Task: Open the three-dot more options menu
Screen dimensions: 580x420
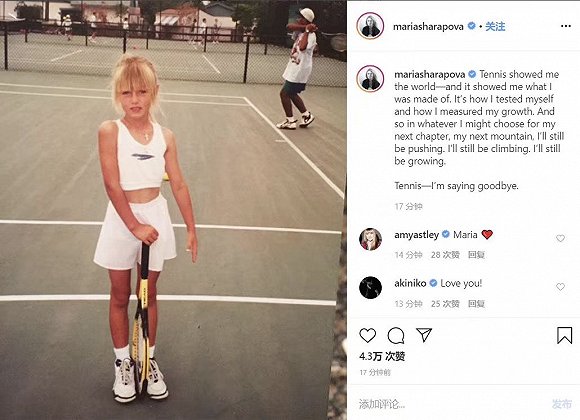Action: pyautogui.click(x=566, y=26)
